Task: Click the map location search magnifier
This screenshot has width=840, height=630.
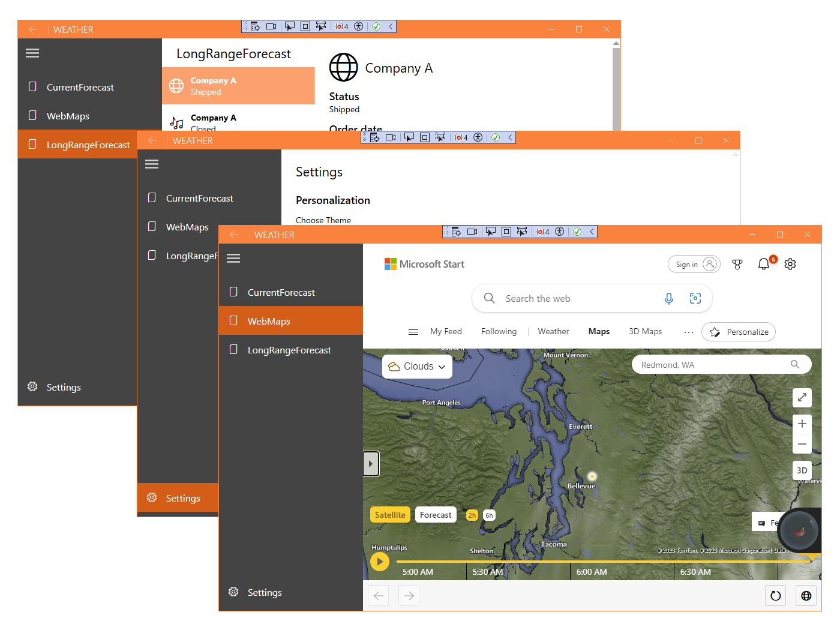Action: pos(795,364)
